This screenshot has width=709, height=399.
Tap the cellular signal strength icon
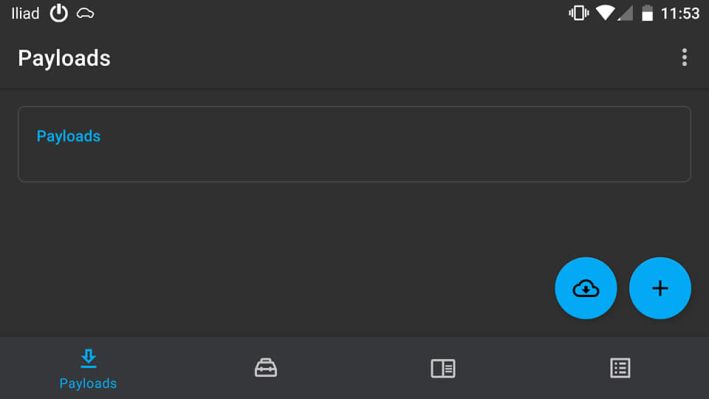click(x=626, y=13)
